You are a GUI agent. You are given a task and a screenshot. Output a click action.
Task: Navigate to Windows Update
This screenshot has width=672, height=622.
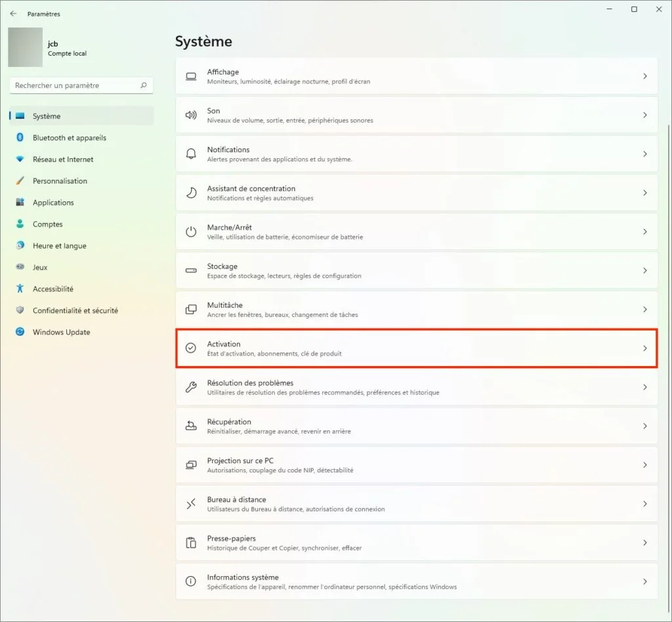click(81, 331)
